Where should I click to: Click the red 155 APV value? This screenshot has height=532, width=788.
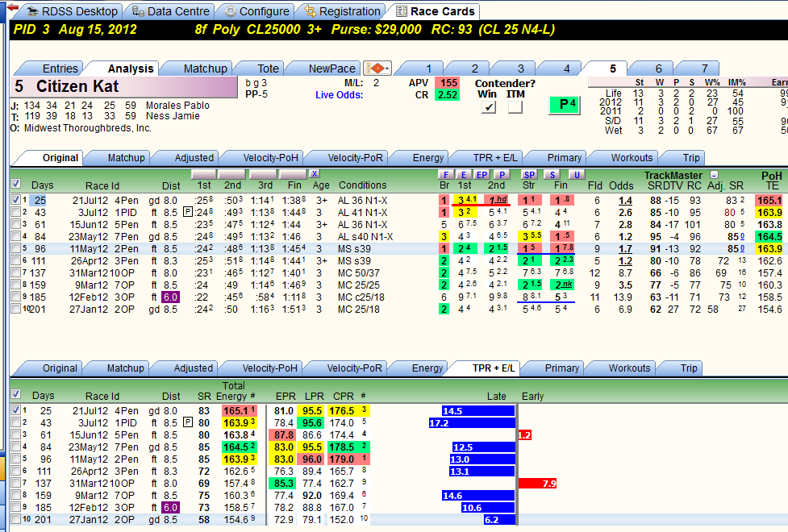pyautogui.click(x=448, y=83)
